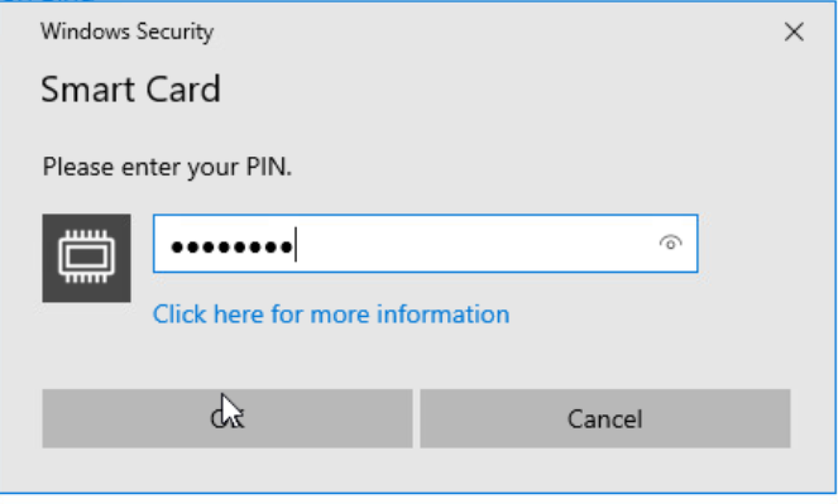Confirm the PIN with the OK button

pyautogui.click(x=226, y=418)
